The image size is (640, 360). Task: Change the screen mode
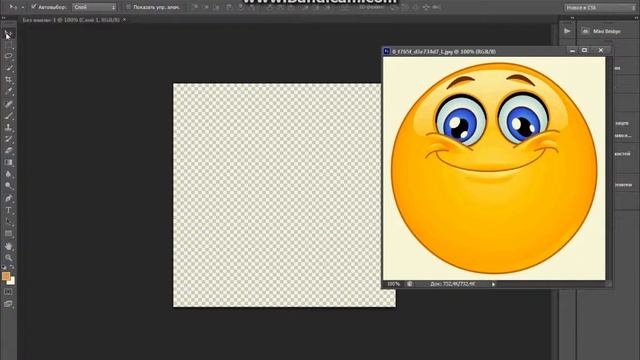coord(9,304)
